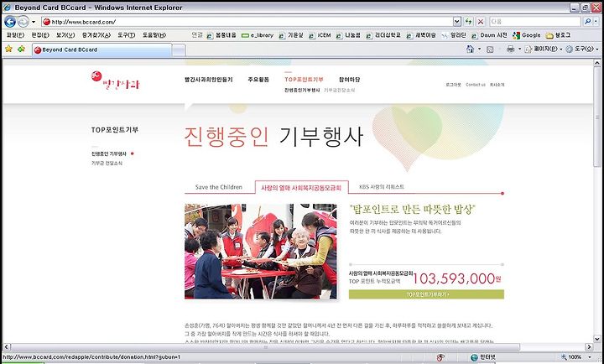Click the browser Back arrow button
Screen dimensions: 604x364
click(x=10, y=22)
